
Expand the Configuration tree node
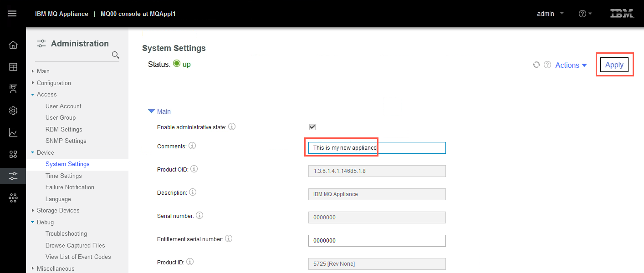tap(33, 83)
